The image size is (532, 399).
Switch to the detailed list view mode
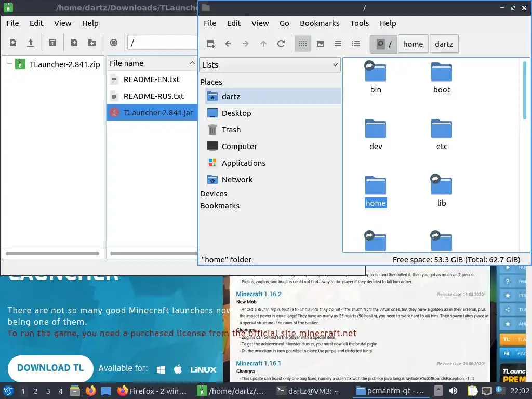point(355,44)
